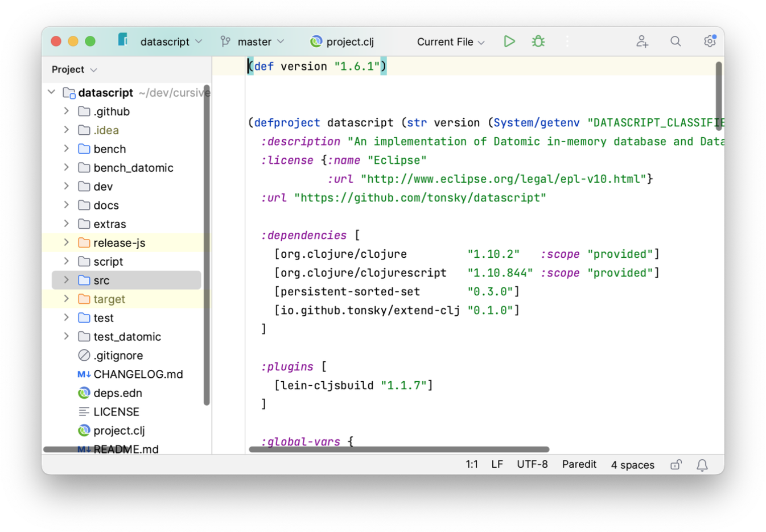Click the project.clj file icon in the tree

point(84,430)
